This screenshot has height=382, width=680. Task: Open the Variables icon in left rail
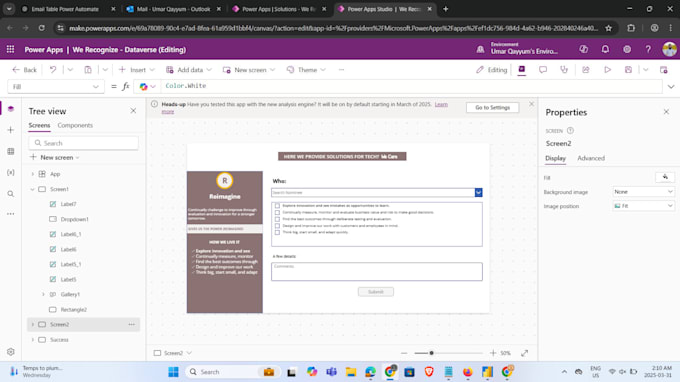pyautogui.click(x=11, y=173)
